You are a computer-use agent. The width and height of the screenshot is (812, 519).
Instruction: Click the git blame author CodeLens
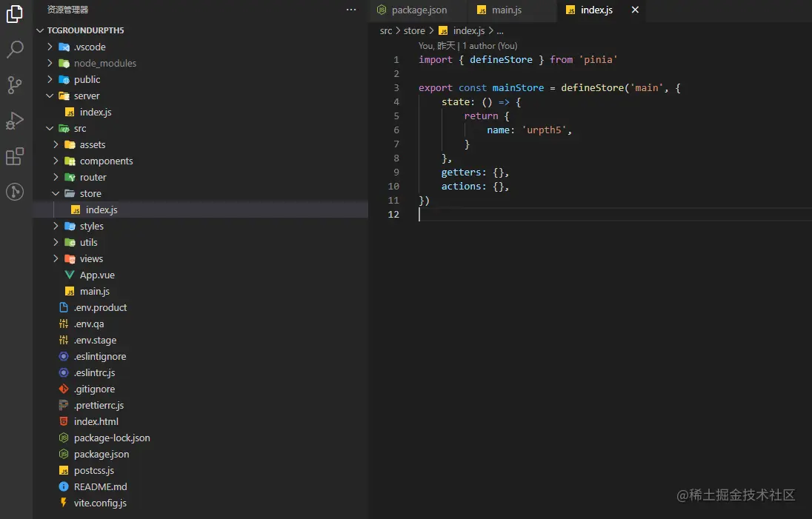coord(467,46)
